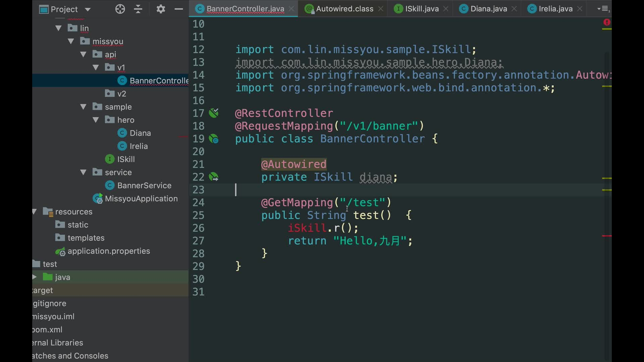Expand the java test folder
Image resolution: width=644 pixels, height=362 pixels.
click(x=35, y=277)
